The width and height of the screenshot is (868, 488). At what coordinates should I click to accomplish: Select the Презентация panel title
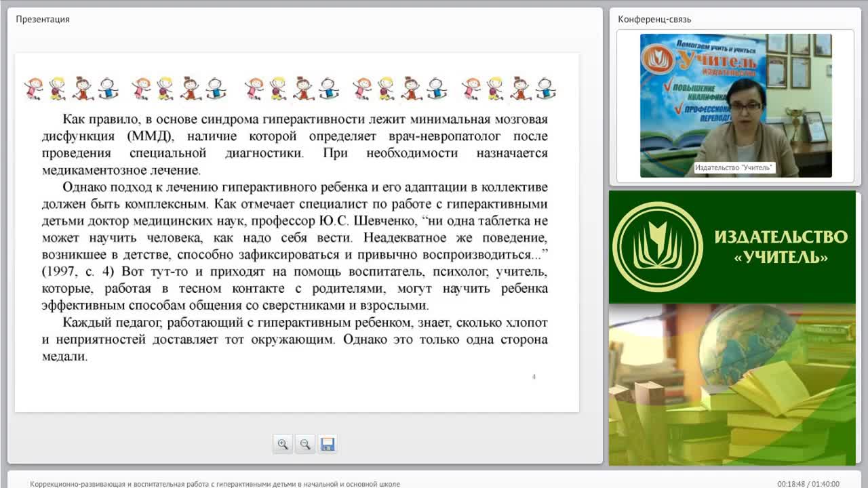[43, 19]
